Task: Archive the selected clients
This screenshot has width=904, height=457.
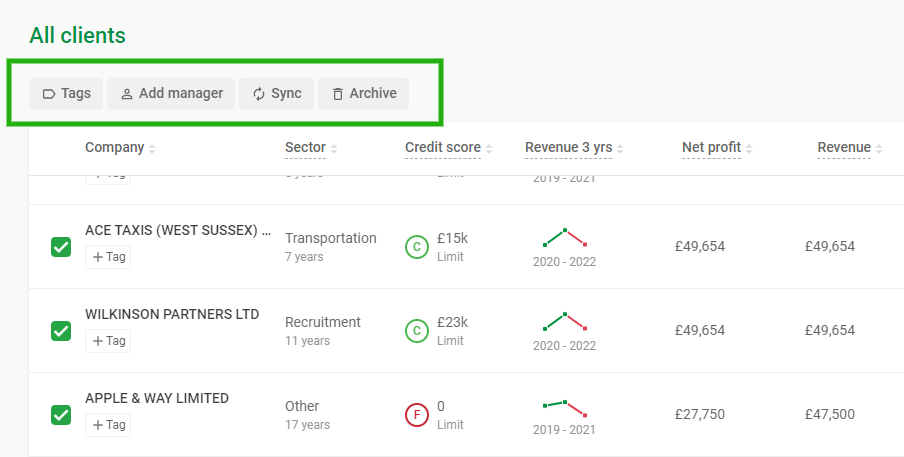Action: [363, 93]
